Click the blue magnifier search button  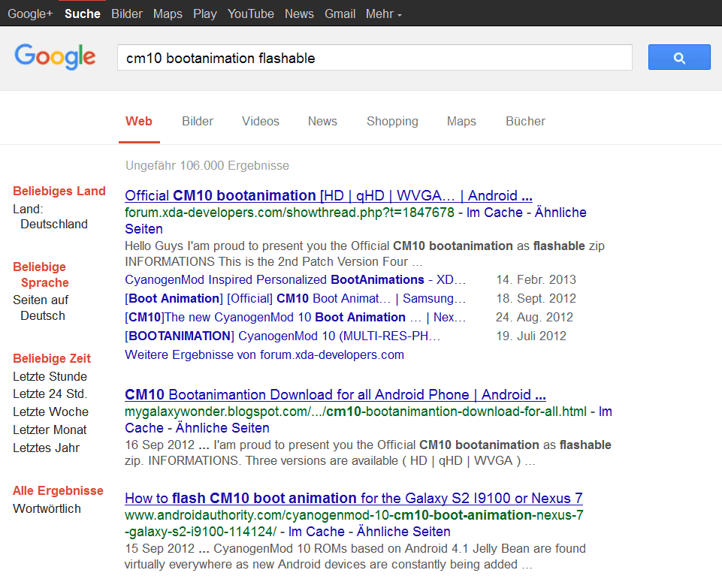click(679, 58)
